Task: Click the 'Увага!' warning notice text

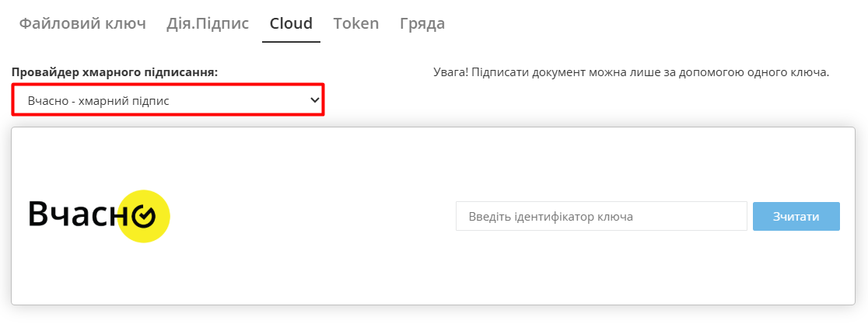Action: 631,72
